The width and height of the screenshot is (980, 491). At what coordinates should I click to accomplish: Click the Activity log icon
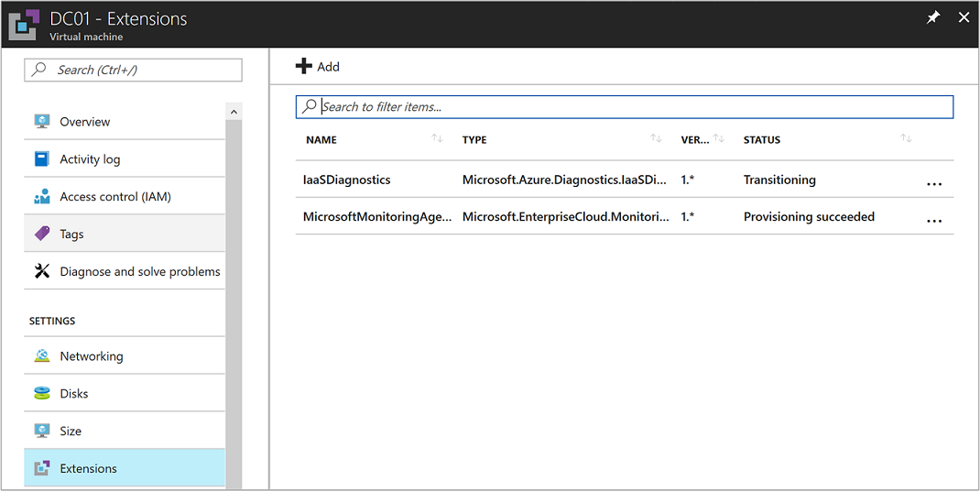42,159
